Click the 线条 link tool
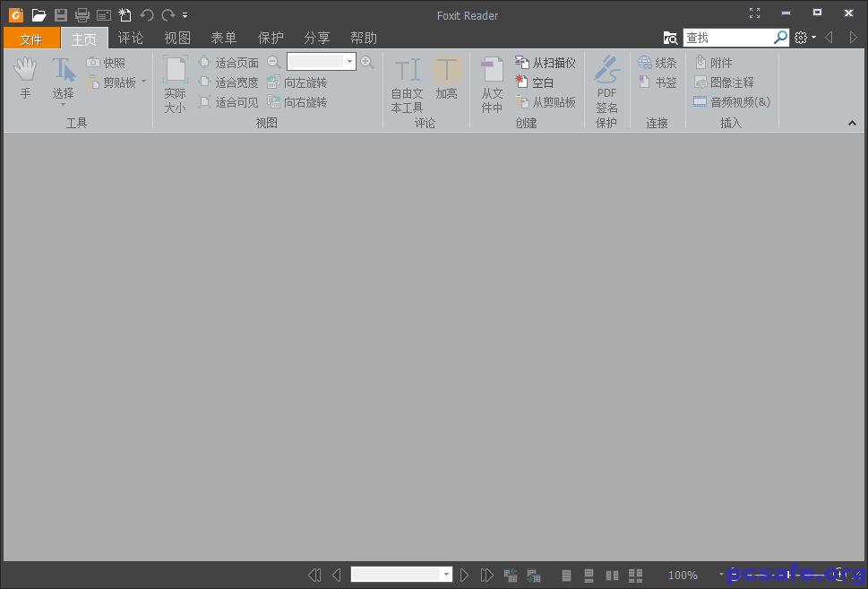 (x=657, y=63)
